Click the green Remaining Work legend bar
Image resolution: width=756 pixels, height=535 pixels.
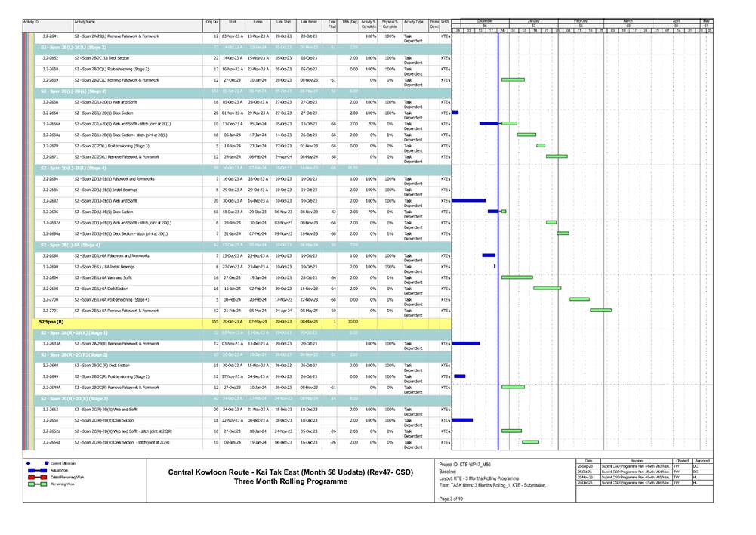(x=36, y=484)
